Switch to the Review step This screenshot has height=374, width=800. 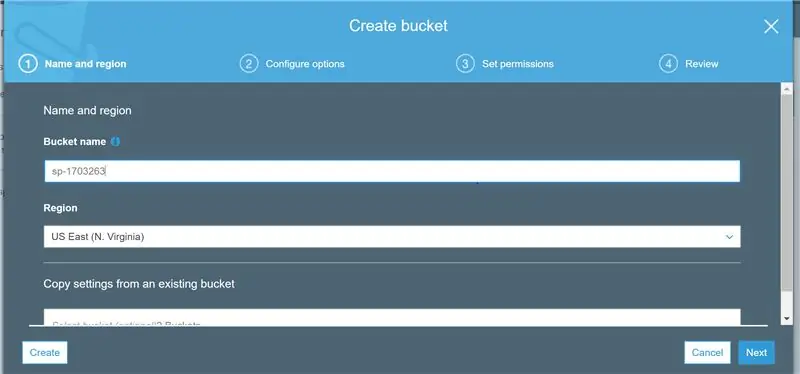(x=702, y=64)
